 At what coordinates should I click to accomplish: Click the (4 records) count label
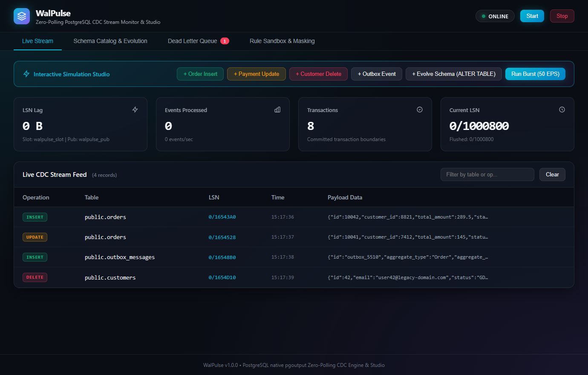tap(104, 175)
